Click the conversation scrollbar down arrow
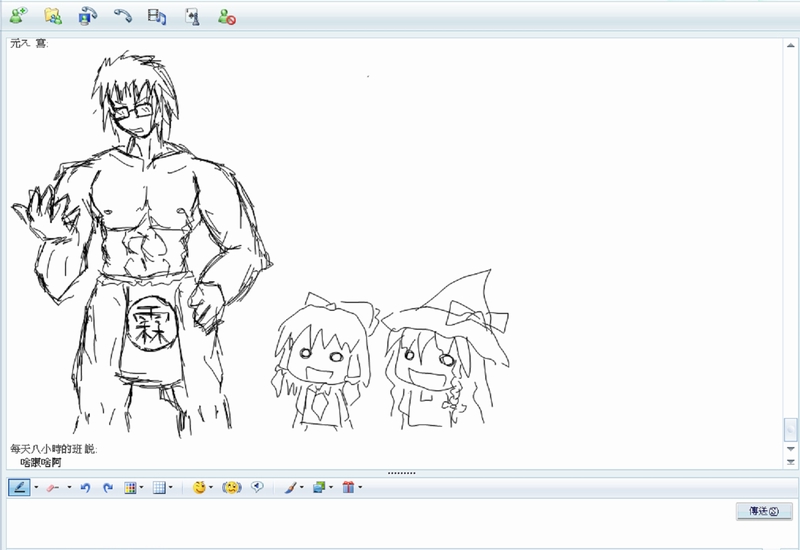 [x=790, y=449]
